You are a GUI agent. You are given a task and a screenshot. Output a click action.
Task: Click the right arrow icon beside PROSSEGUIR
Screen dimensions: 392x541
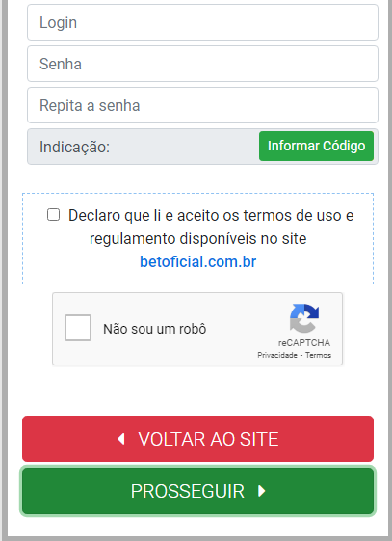[x=262, y=491]
